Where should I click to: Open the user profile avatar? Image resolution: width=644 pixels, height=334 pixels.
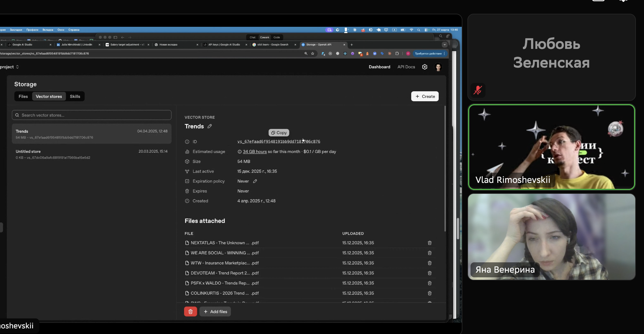438,67
